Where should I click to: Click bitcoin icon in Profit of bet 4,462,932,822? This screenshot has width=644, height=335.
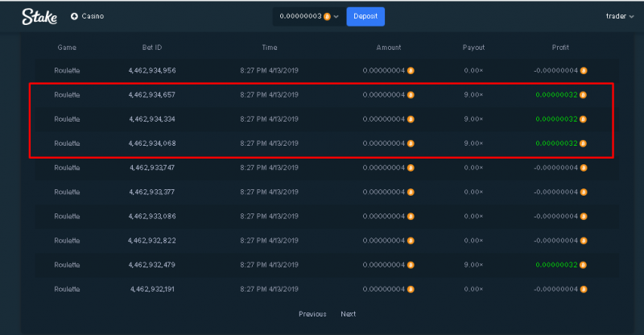[x=584, y=241]
